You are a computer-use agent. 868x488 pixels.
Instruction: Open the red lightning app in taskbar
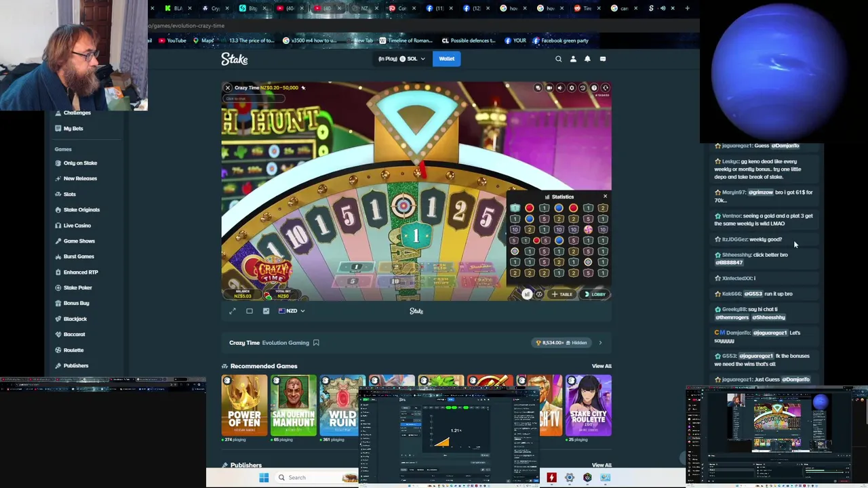click(551, 477)
